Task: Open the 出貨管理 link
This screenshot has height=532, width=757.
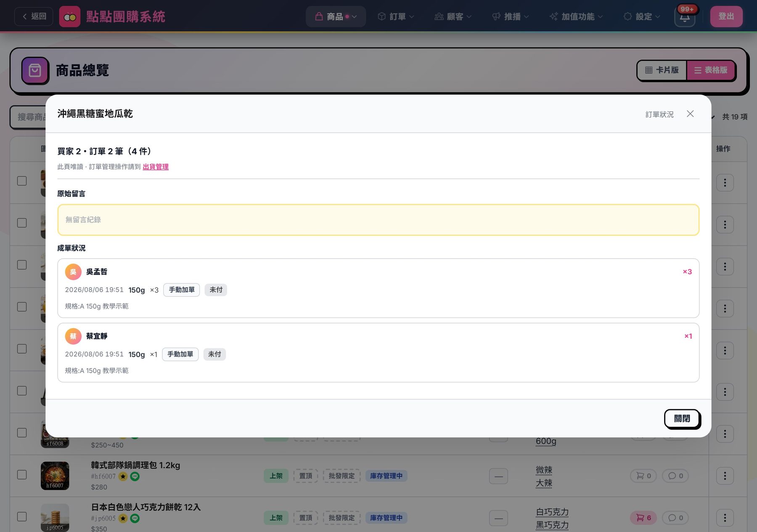Action: tap(156, 167)
